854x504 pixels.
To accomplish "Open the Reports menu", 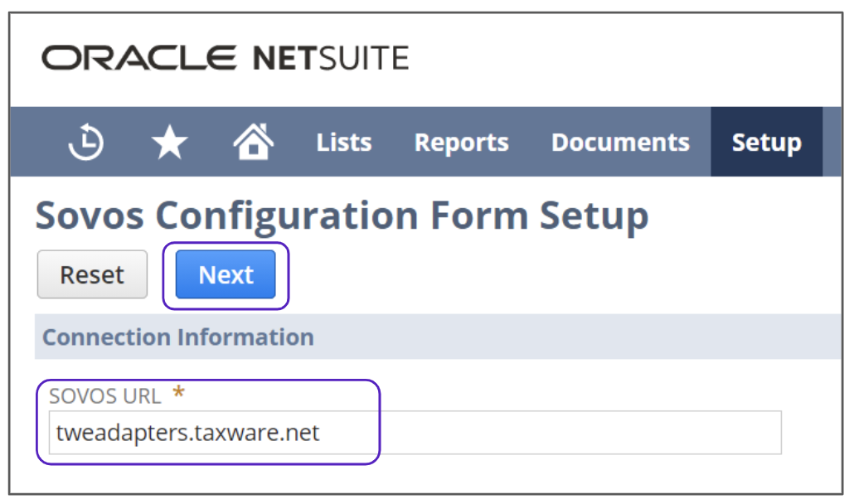I will click(461, 143).
